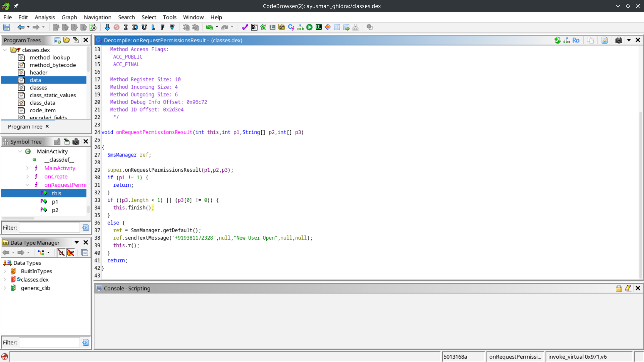This screenshot has height=362, width=644.
Task: Click the save program icon in the toolbar
Action: [x=6, y=27]
